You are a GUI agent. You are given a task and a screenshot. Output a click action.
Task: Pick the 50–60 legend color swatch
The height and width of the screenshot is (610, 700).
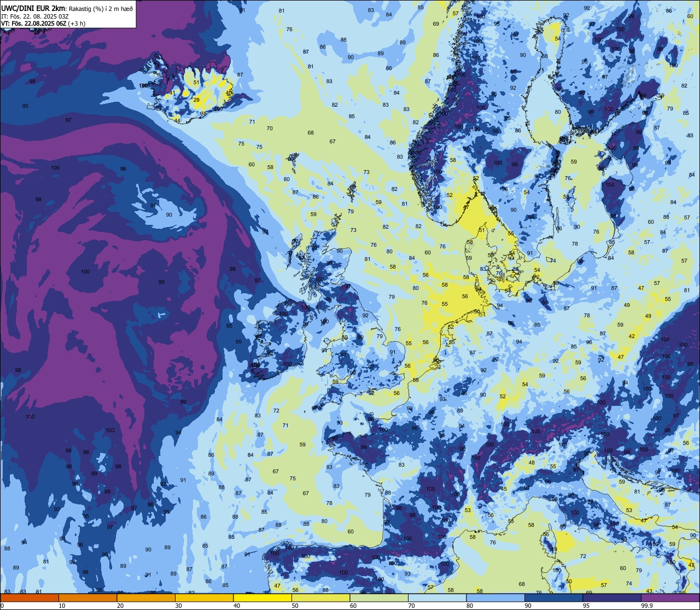point(320,598)
